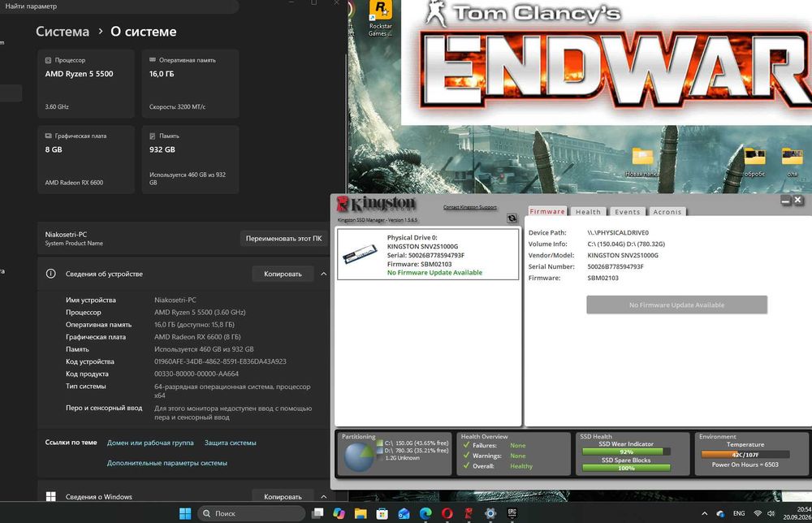The height and width of the screenshot is (523, 812).
Task: Click the taskbar Поиск search box
Action: [x=251, y=513]
